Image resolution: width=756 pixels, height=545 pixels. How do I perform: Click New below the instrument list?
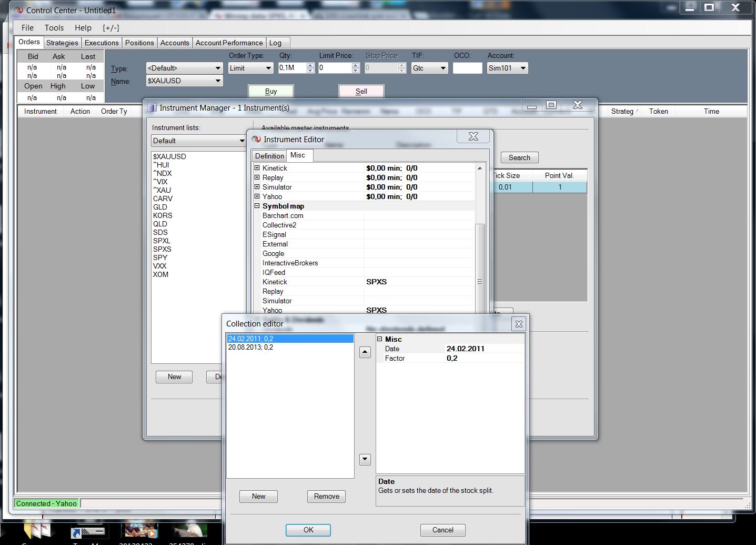click(x=174, y=376)
